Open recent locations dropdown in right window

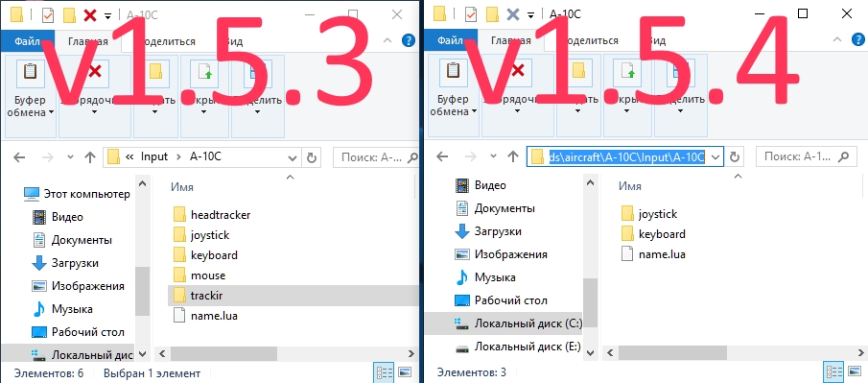coord(493,156)
